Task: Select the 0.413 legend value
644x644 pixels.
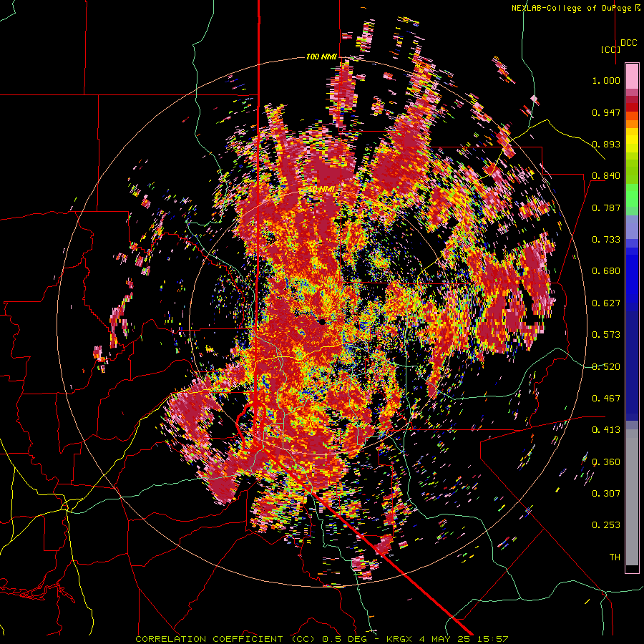Action: [x=606, y=430]
